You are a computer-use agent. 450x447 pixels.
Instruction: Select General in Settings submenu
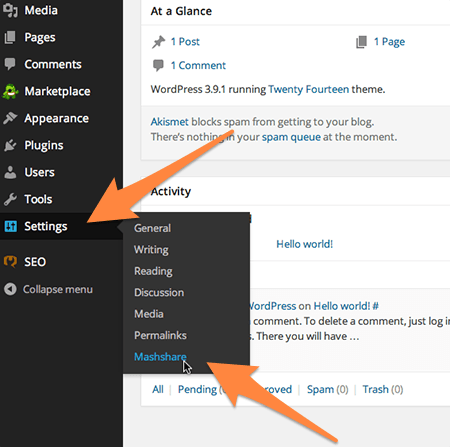(x=152, y=228)
